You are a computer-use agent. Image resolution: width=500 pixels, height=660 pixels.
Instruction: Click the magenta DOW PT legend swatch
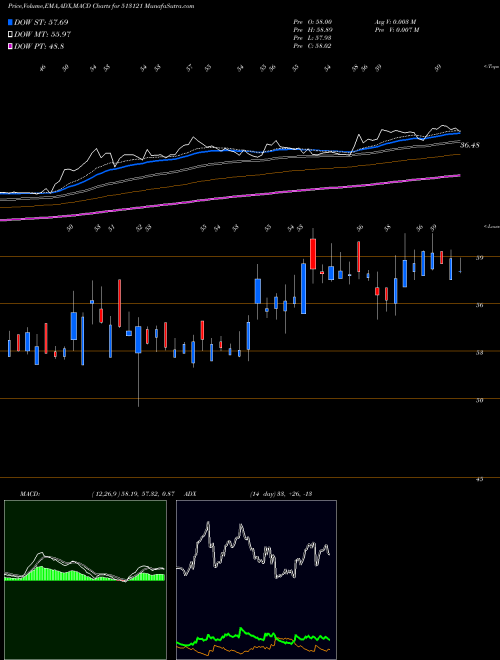click(x=11, y=46)
